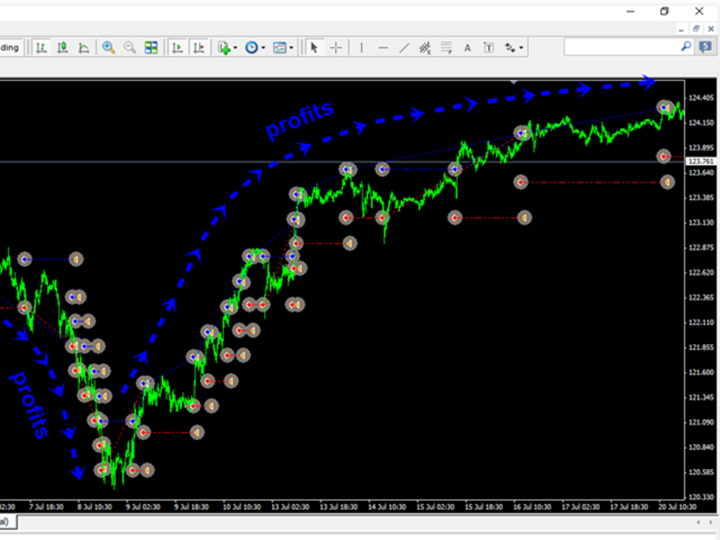Zoom in on the chart
Screen dimensions: 720x540
click(109, 47)
